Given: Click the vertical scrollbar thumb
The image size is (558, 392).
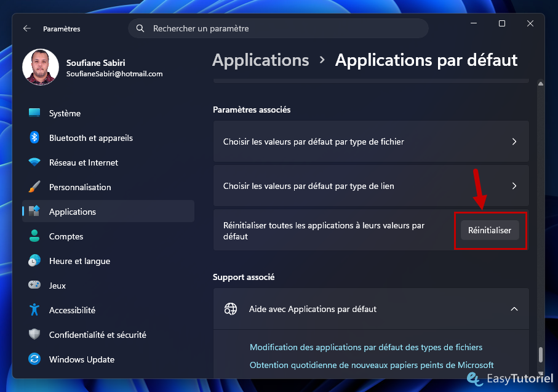Looking at the screenshot, I should coord(541,354).
